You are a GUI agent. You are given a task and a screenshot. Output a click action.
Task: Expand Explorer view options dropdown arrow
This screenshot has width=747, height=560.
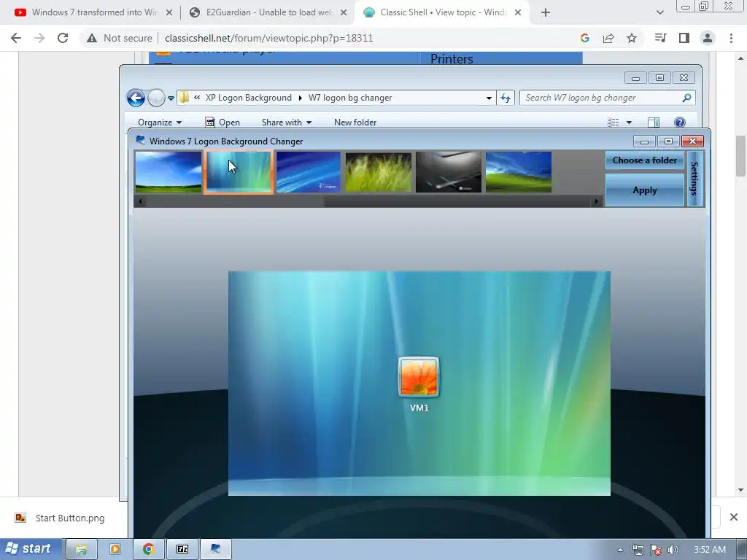[629, 122]
